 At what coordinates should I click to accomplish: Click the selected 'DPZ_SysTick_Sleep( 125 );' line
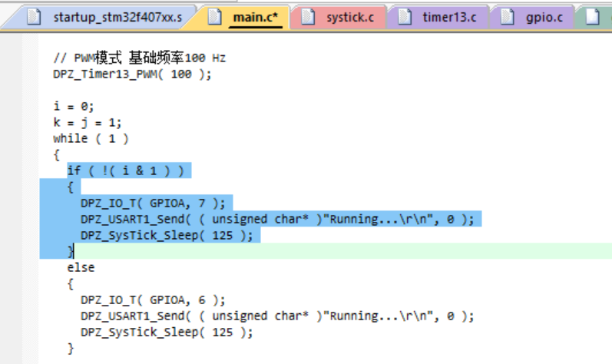[167, 235]
